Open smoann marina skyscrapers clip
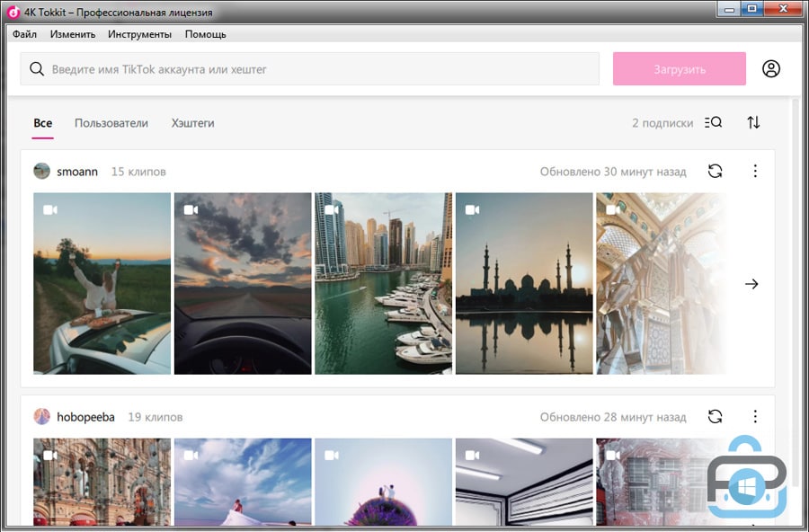Screen dimensions: 809x532 [383, 283]
